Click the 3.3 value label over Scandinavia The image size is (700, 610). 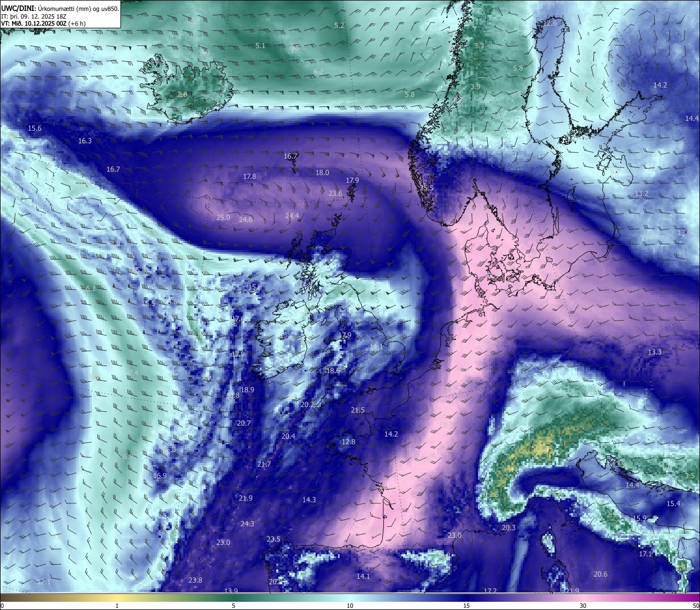click(479, 46)
